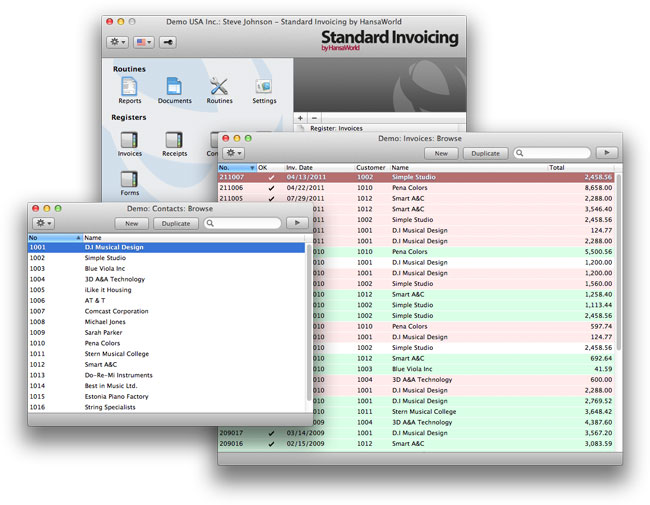The width and height of the screenshot is (650, 505).
Task: Click the OK checkmark on invoice 211006
Action: [x=271, y=188]
